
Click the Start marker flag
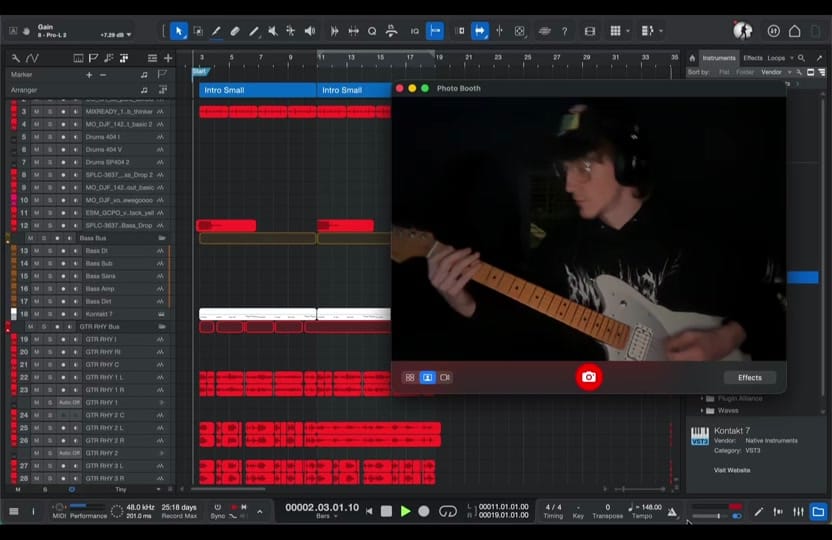click(x=201, y=71)
